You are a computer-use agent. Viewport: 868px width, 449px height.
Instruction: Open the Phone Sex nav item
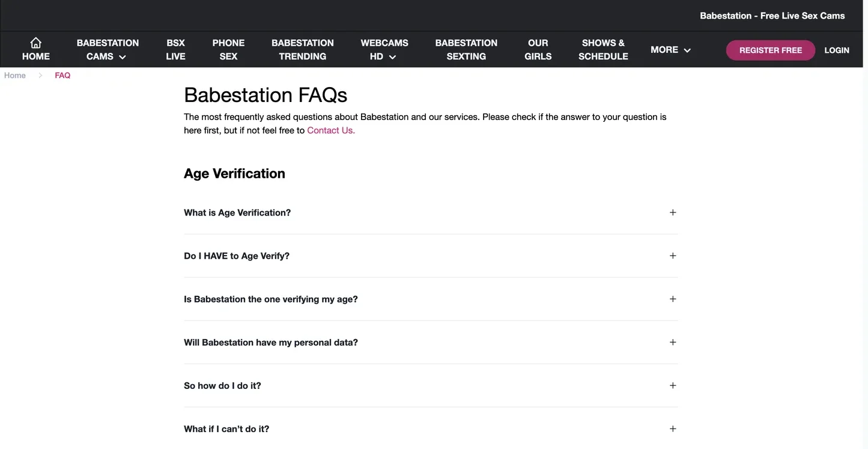228,50
